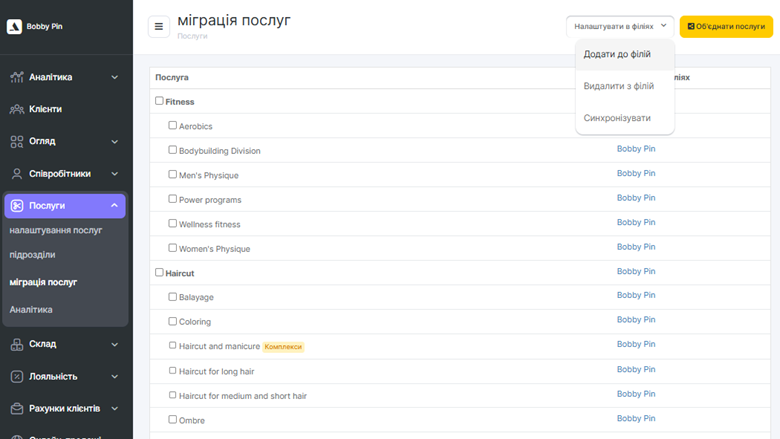Click the Огляд grid icon

tap(17, 141)
